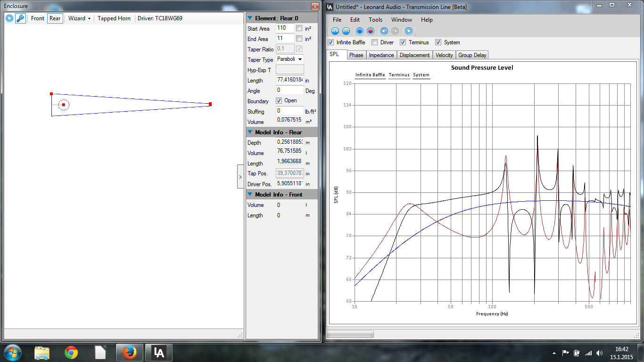Viewport: 644px width, 362px height.
Task: Click the Driver: TC18WG69 button
Action: (160, 18)
